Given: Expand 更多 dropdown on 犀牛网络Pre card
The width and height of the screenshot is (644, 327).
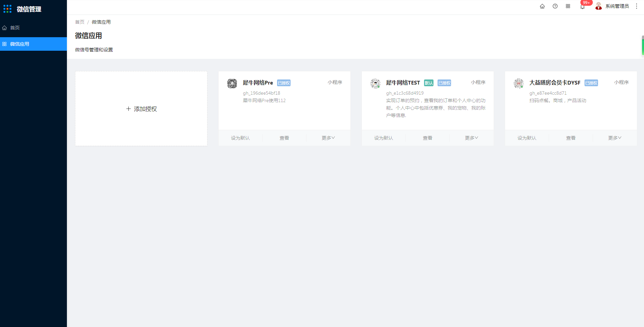Looking at the screenshot, I should coord(328,138).
